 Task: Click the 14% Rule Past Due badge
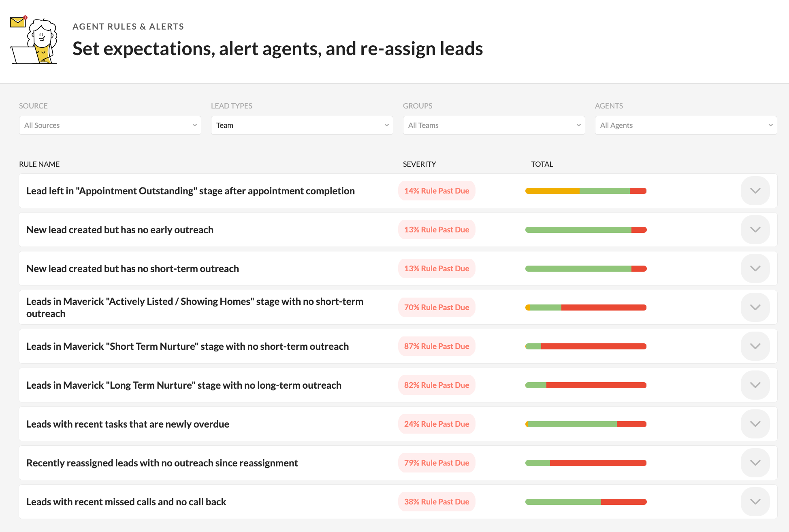pyautogui.click(x=437, y=191)
